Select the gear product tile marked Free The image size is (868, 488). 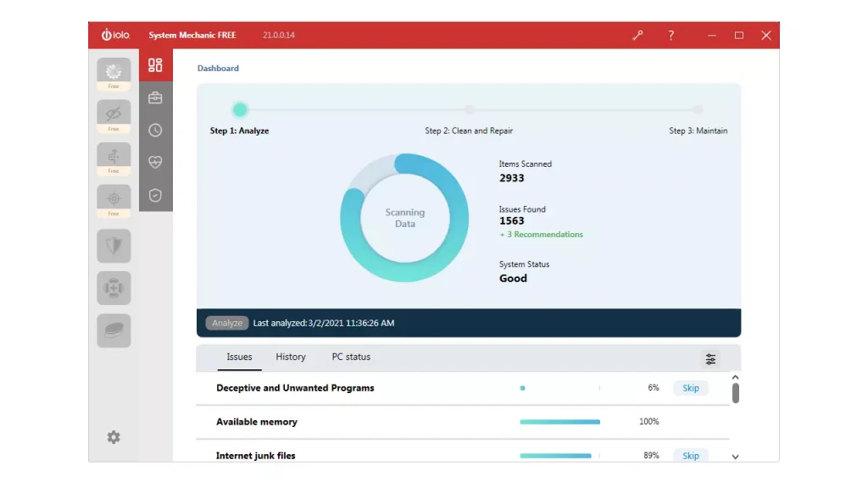114,75
